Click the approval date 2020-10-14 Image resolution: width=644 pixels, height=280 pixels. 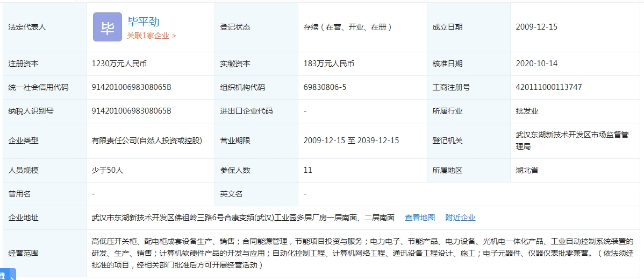pos(536,64)
